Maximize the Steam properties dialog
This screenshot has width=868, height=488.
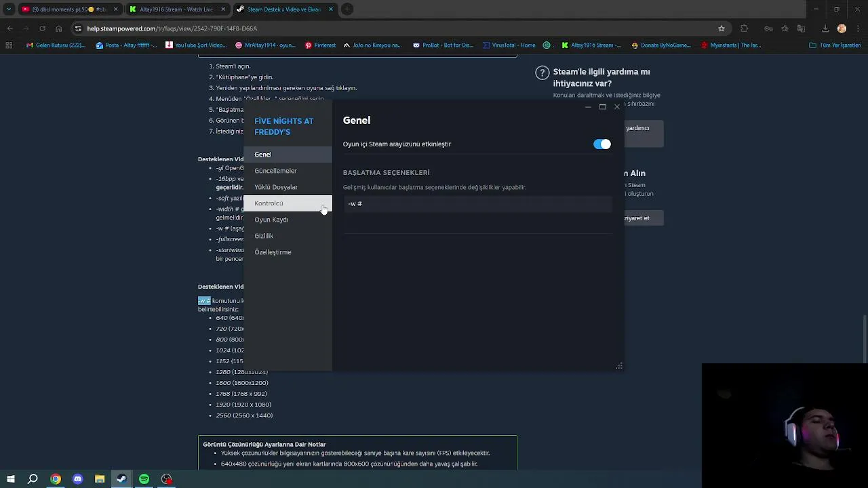tap(602, 107)
